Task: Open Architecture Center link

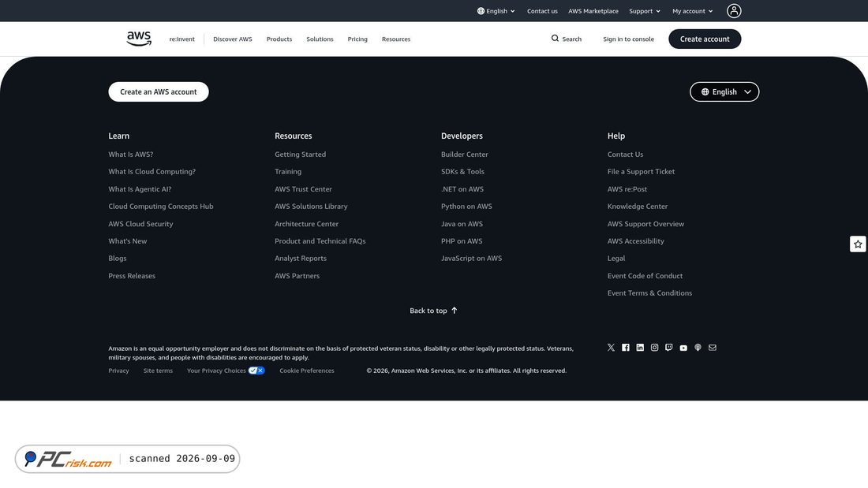Action: coord(306,224)
